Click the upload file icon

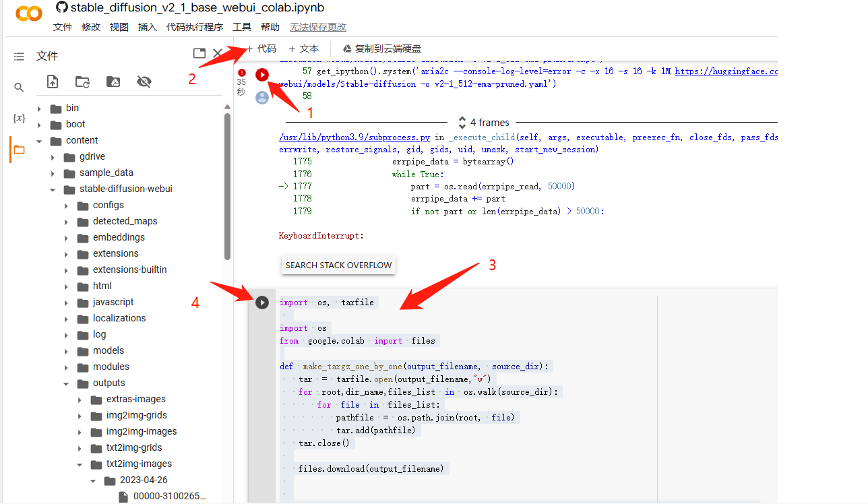(53, 82)
